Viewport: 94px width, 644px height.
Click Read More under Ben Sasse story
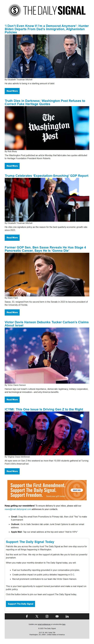pos(12,312)
